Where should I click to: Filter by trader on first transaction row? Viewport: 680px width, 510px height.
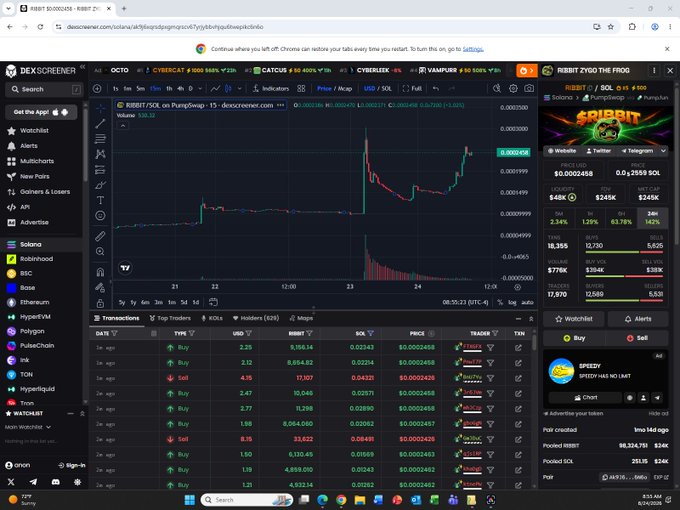(490, 347)
